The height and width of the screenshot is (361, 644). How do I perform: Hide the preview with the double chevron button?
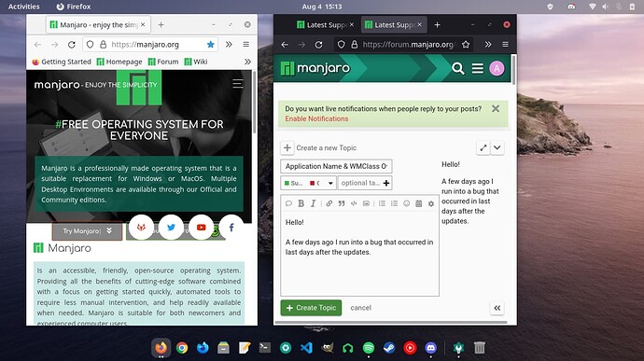[497, 308]
